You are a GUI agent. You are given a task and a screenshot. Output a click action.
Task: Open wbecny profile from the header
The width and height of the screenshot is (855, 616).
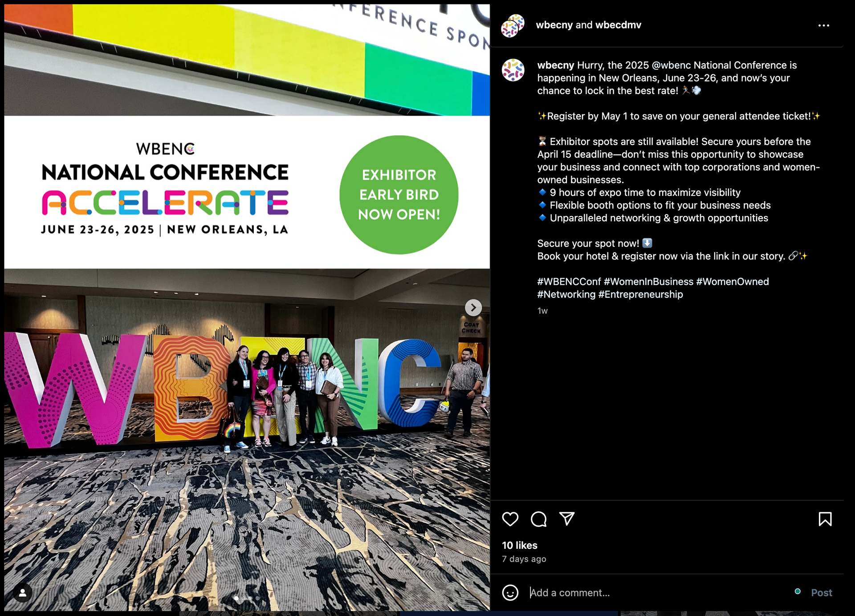coord(554,25)
